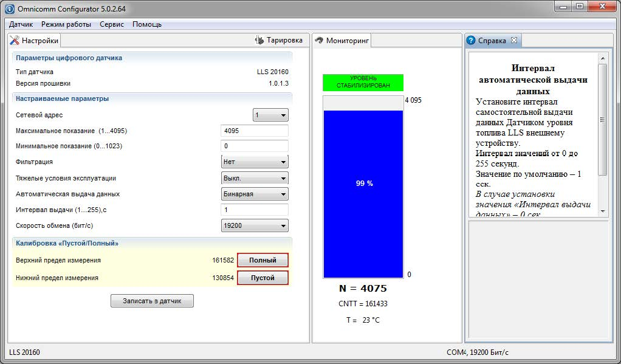Click the Тарировка tab icon

pos(259,40)
